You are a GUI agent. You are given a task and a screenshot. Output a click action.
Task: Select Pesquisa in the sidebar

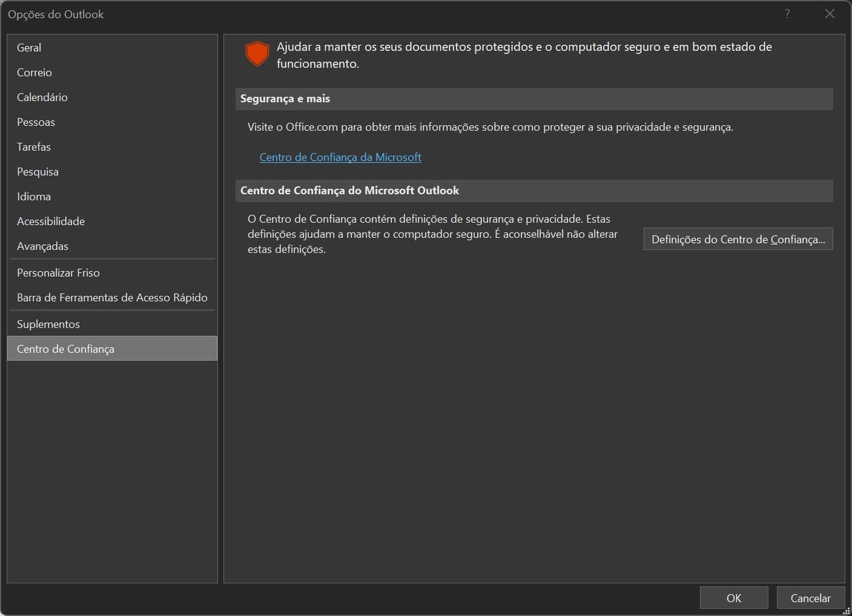coord(38,171)
